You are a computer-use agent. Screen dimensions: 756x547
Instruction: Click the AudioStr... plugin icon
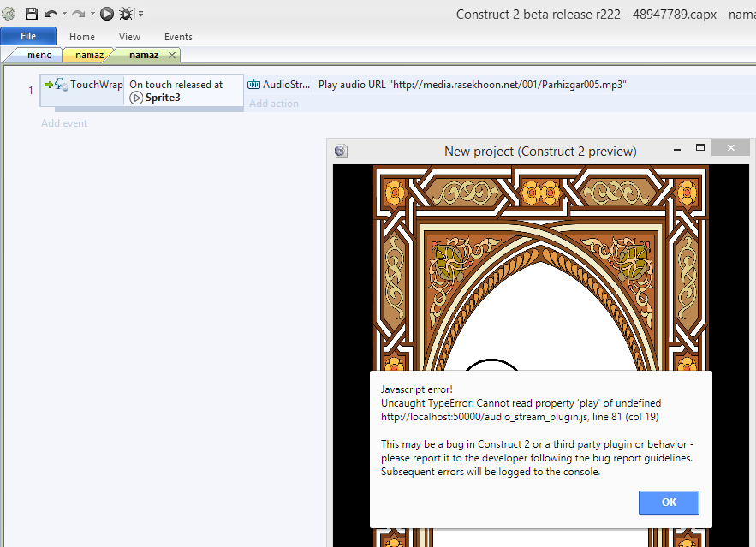(253, 85)
